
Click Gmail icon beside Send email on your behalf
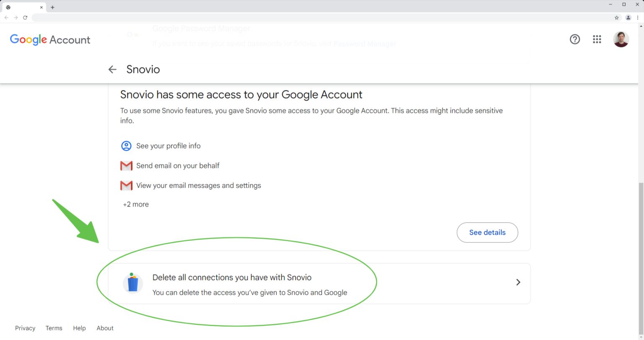point(126,166)
